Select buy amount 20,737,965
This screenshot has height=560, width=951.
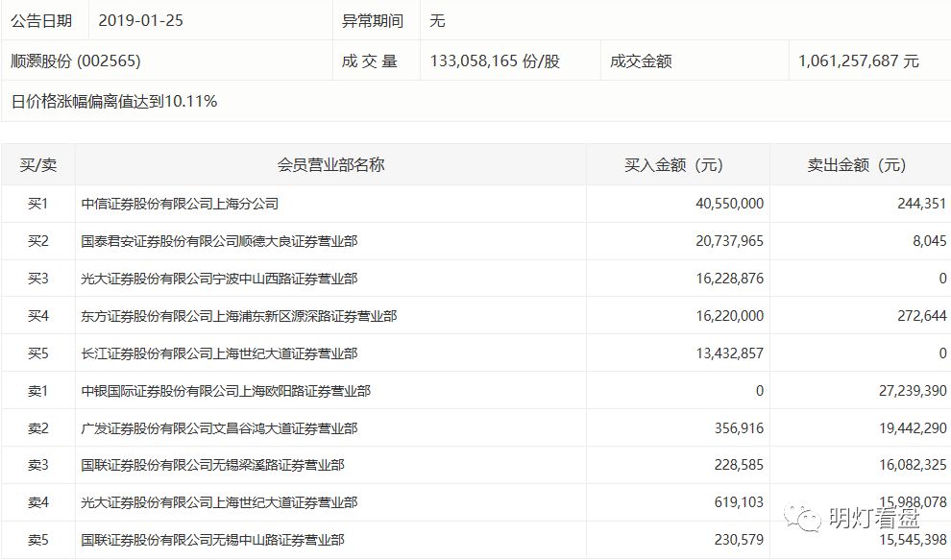(730, 241)
